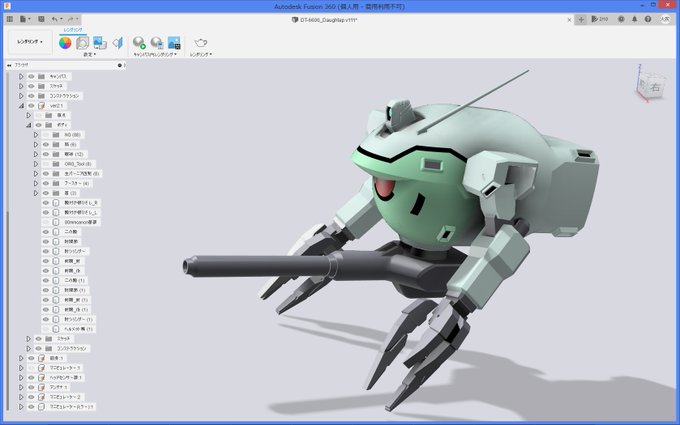Select the レンダリング ribbon tab
The width and height of the screenshot is (680, 425).
click(x=73, y=30)
